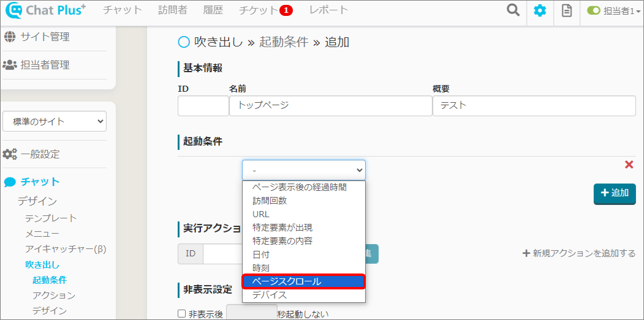This screenshot has height=320, width=644.
Task: Open テンプレート in the sidebar
Action: click(51, 218)
